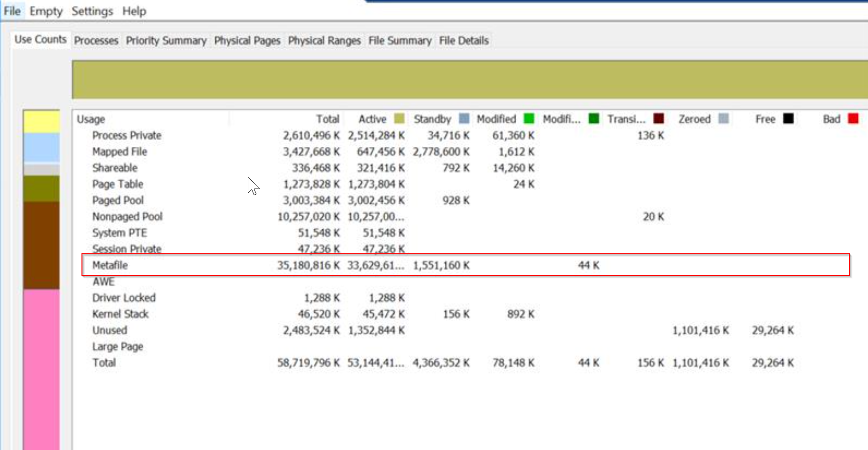Open the Empty menu
The width and height of the screenshot is (868, 450).
pyautogui.click(x=46, y=11)
